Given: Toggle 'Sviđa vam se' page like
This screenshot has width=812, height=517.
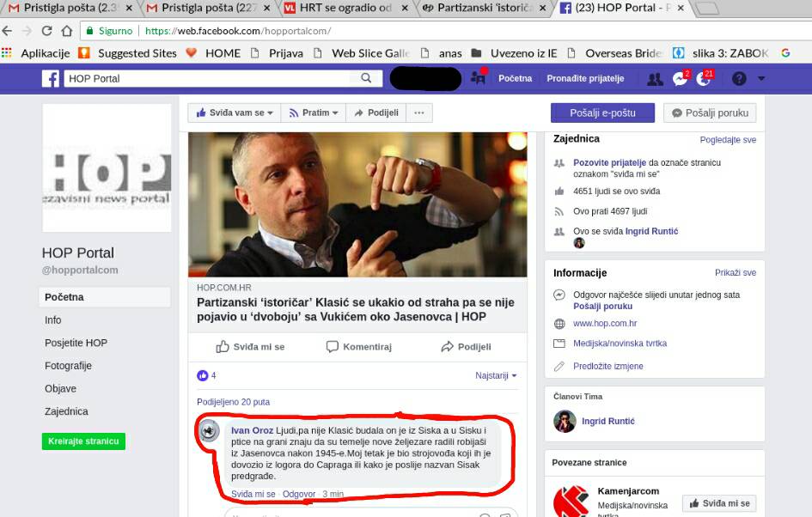Looking at the screenshot, I should [235, 113].
